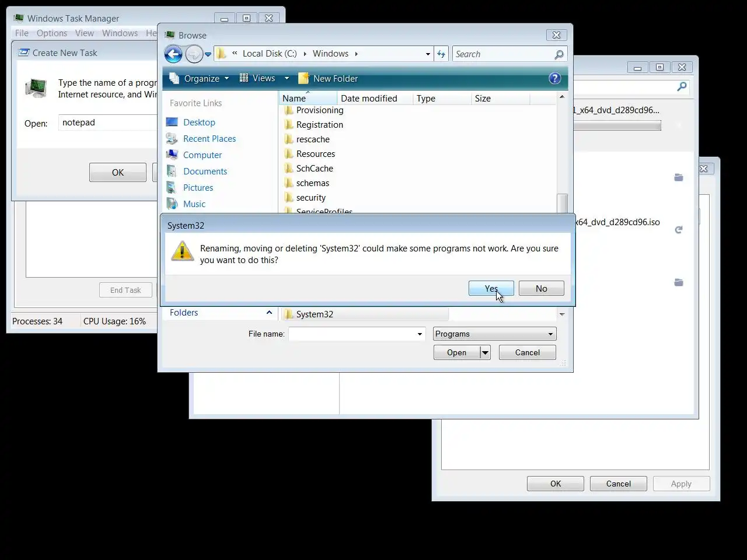Screen dimensions: 747x560
Task: Expand arrow after Windows in path
Action: pyautogui.click(x=356, y=54)
